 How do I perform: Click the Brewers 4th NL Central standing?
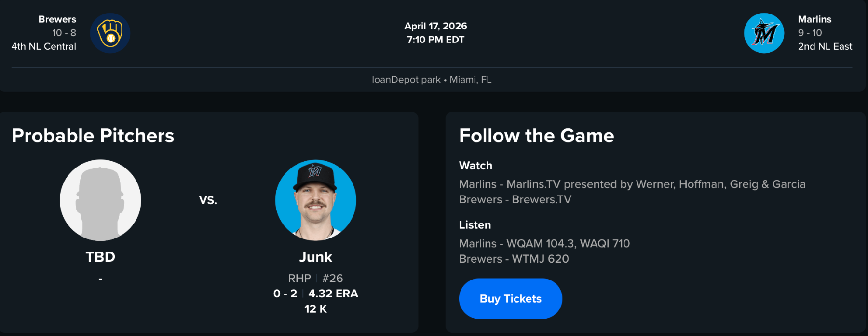(44, 46)
